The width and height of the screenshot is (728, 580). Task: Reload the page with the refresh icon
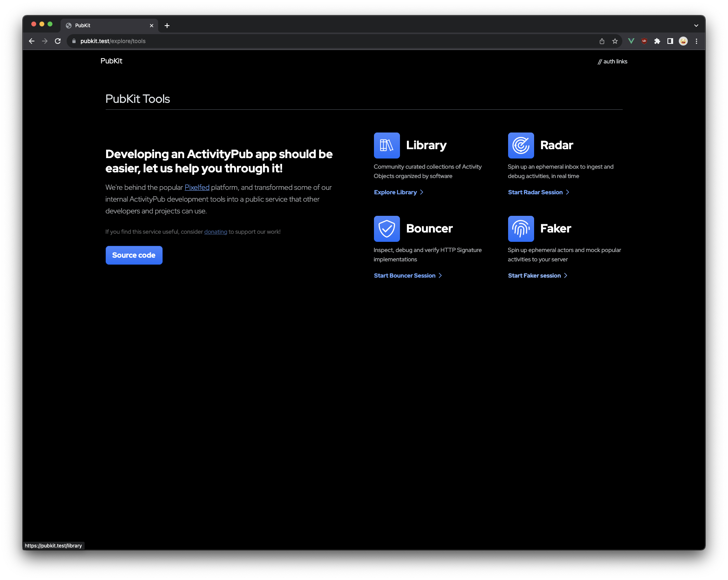58,41
